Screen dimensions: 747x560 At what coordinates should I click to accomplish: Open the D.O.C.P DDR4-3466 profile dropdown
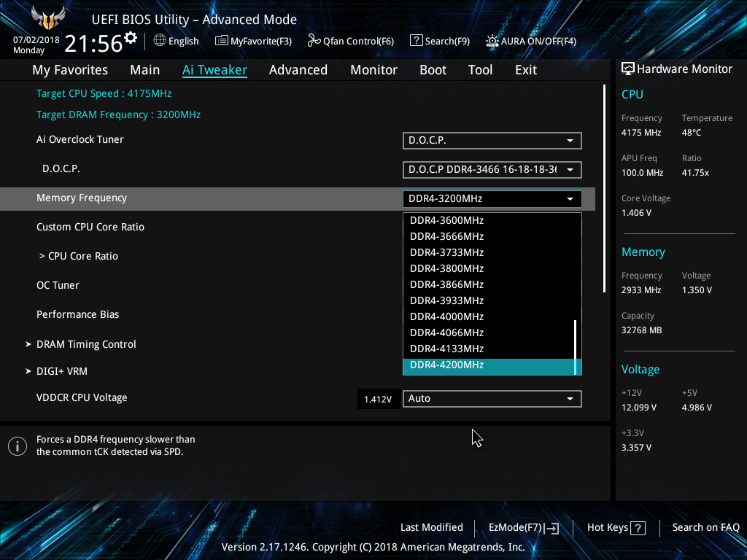coord(492,169)
